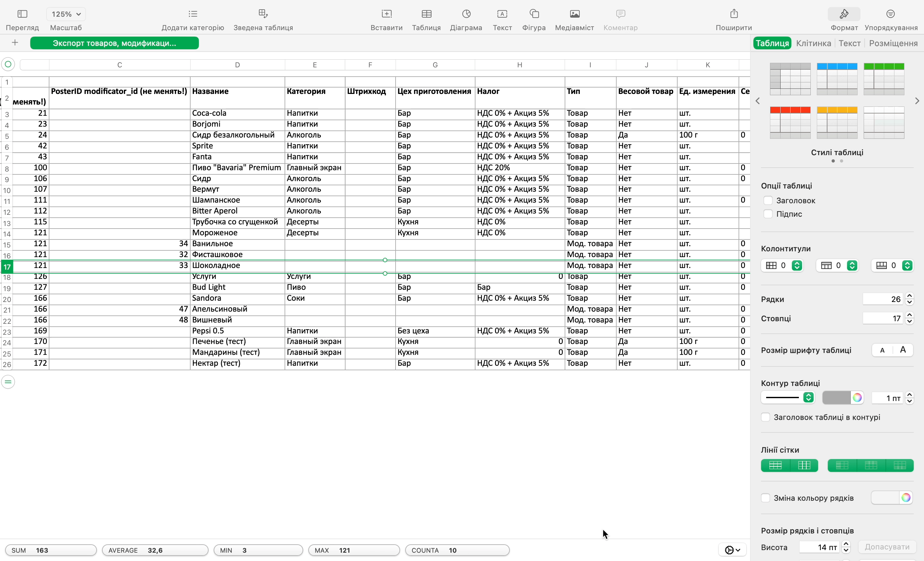Toggle header row gridlines button

871,465
